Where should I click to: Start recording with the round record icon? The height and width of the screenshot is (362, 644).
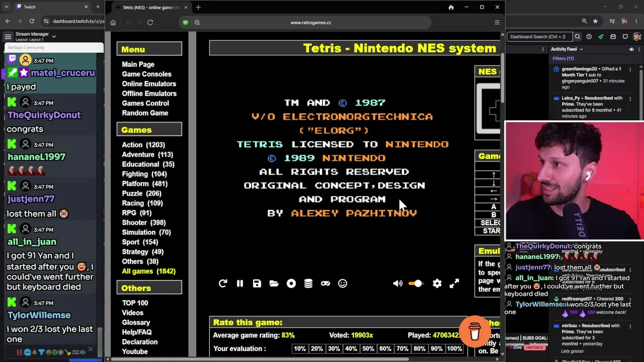291,284
